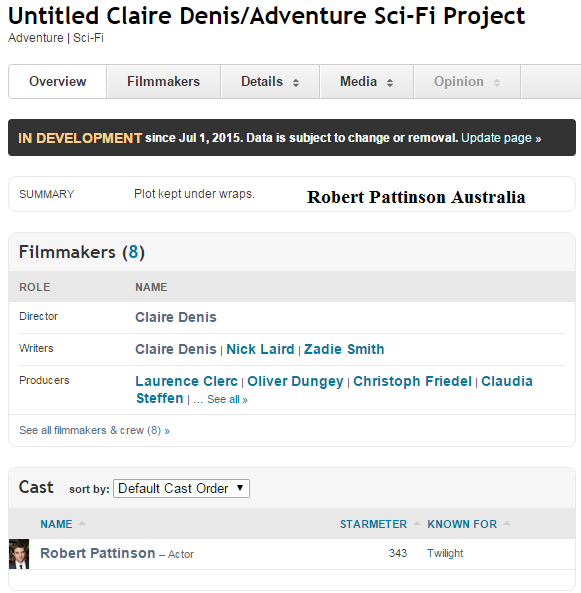This screenshot has height=593, width=581.
Task: See all filmmakers & crew (8)
Action: click(94, 430)
